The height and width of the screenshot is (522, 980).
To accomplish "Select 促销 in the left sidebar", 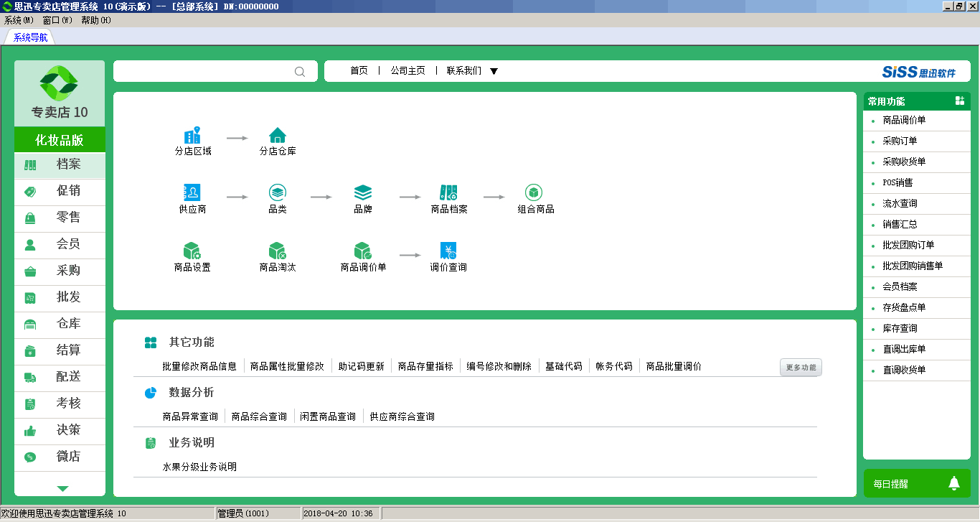I will [60, 192].
